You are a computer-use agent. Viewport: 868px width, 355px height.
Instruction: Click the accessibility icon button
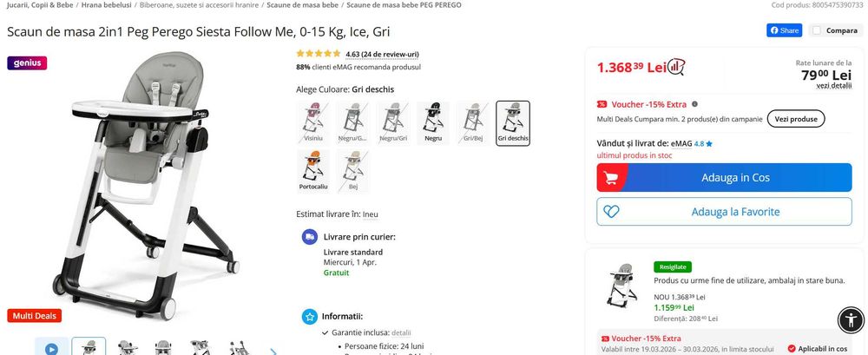click(851, 319)
